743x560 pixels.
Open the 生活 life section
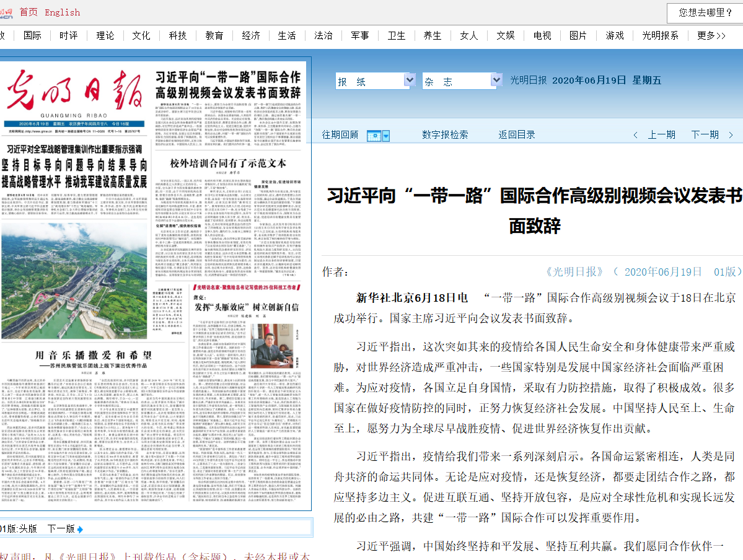point(287,35)
